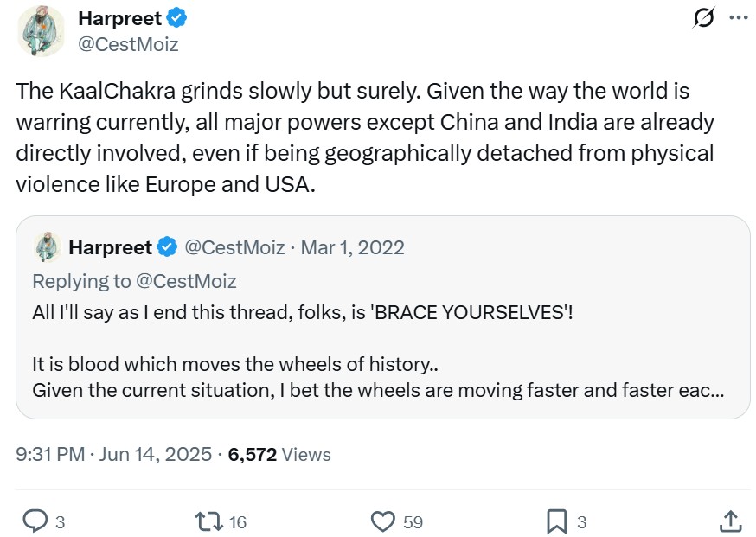This screenshot has width=756, height=537.
Task: Open the three-dot more options menu
Action: [x=738, y=18]
